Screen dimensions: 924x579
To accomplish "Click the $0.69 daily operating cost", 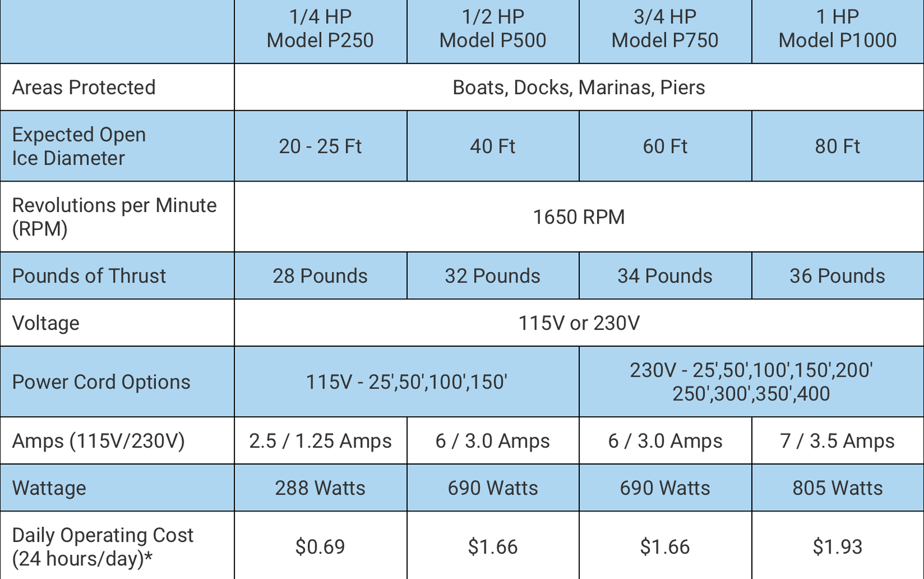I will coord(320,547).
